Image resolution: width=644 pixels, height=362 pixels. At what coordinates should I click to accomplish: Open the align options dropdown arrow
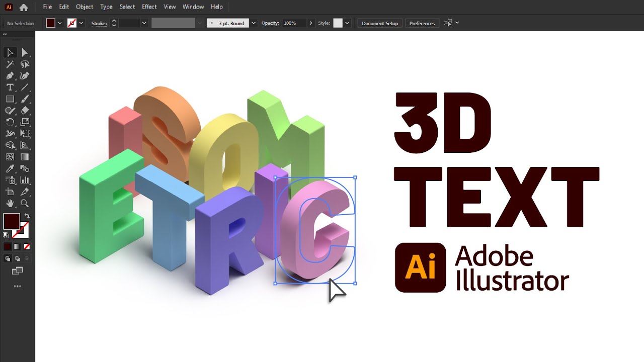(457, 23)
